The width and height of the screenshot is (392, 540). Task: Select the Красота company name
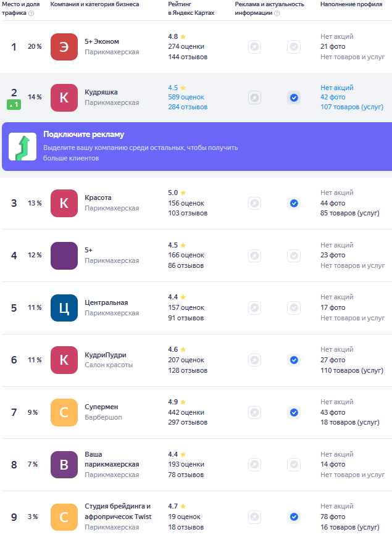pos(98,197)
